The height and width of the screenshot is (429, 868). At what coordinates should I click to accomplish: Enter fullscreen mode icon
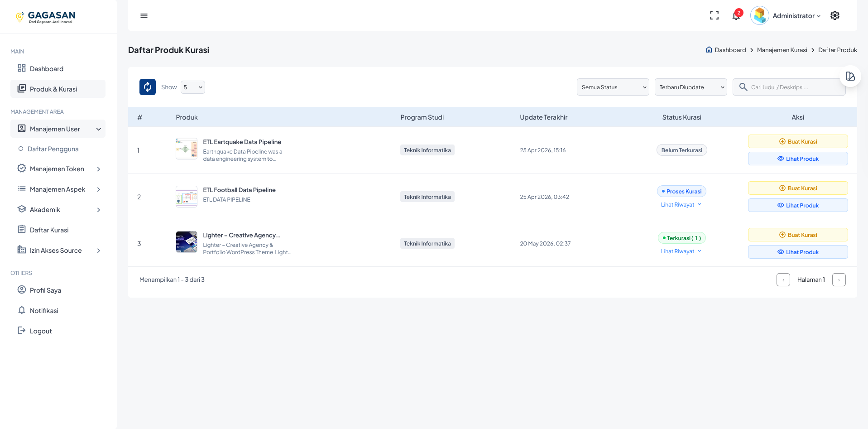coord(715,16)
